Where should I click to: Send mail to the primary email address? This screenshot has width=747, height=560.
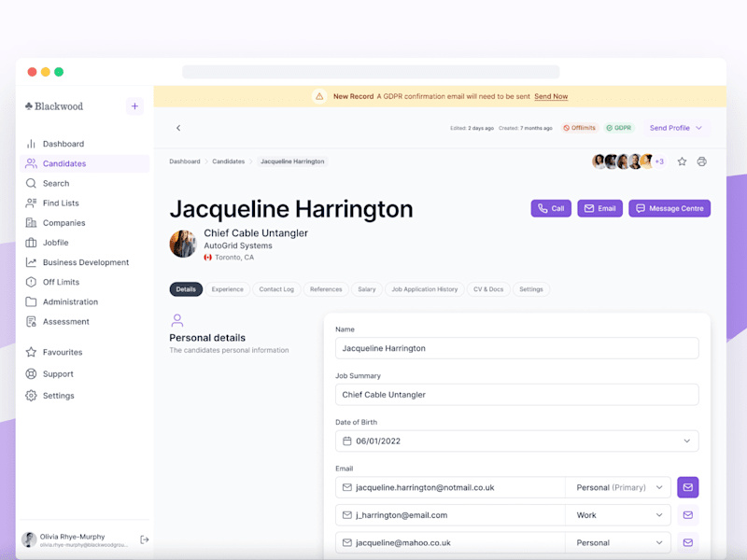[688, 487]
